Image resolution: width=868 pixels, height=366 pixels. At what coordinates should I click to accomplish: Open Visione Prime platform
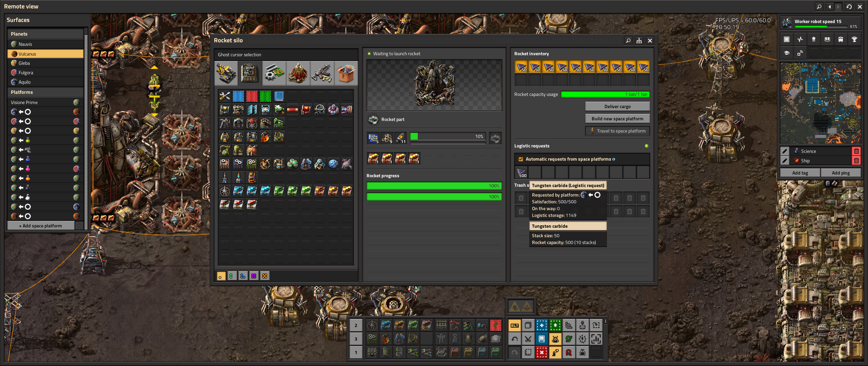coord(45,102)
